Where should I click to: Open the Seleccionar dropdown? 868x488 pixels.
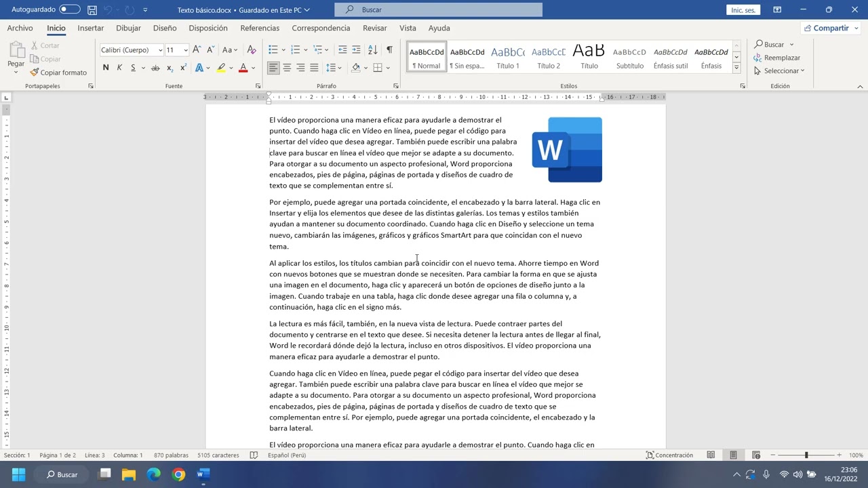click(779, 70)
